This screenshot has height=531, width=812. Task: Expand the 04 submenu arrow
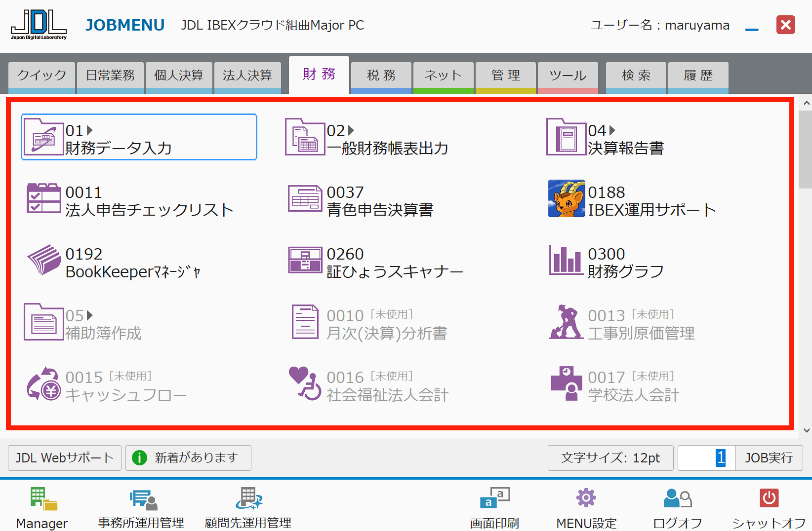click(x=612, y=130)
